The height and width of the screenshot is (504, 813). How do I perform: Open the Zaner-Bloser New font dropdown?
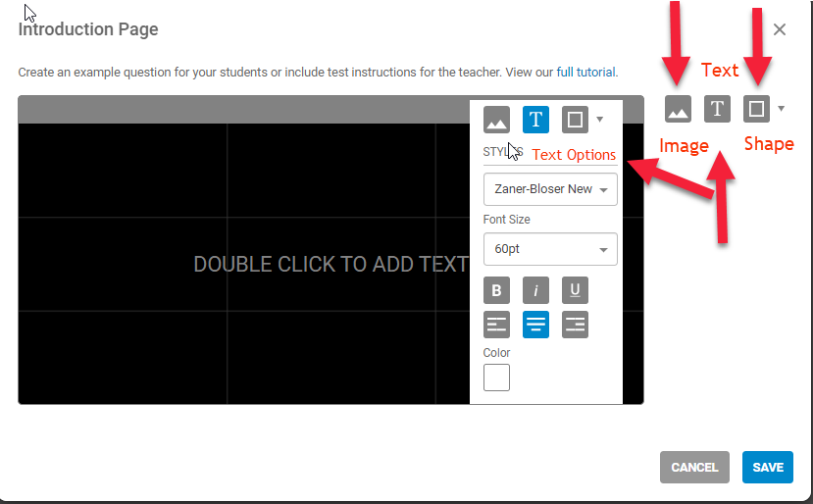point(550,189)
